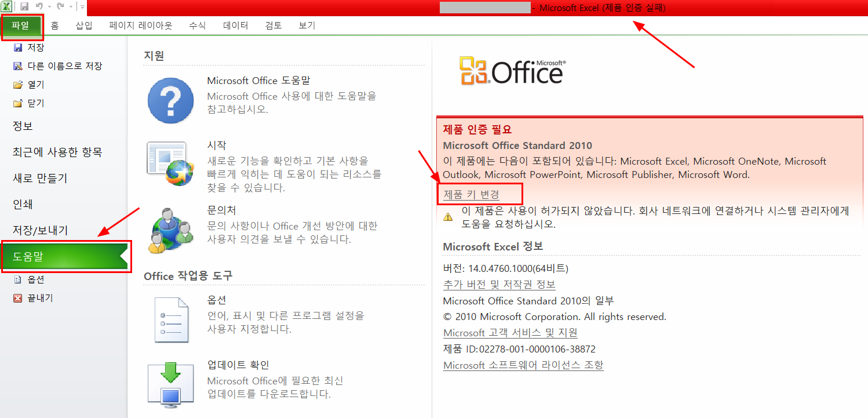Click the 끝내기 red X icon in sidebar
Viewport: 868px width, 418px height.
pos(17,298)
